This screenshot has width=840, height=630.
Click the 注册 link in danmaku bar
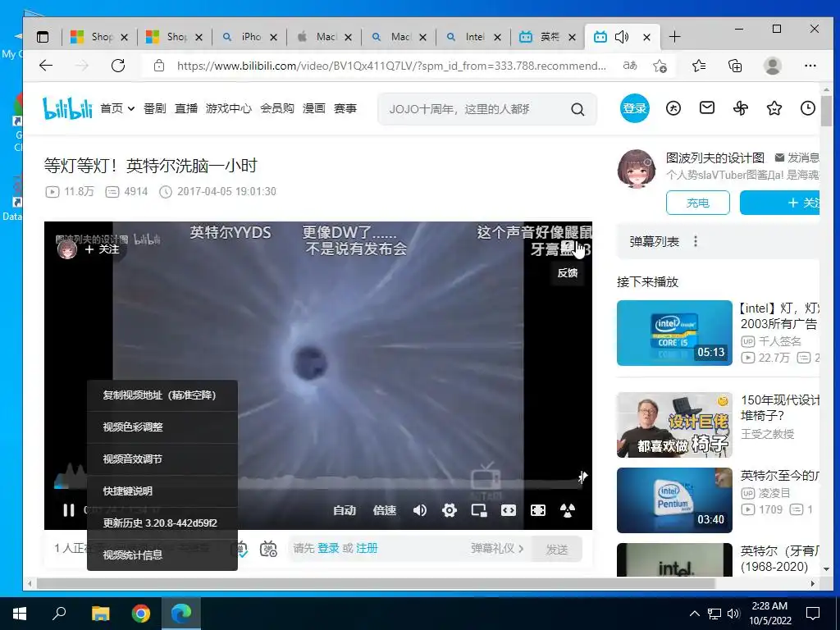[367, 548]
